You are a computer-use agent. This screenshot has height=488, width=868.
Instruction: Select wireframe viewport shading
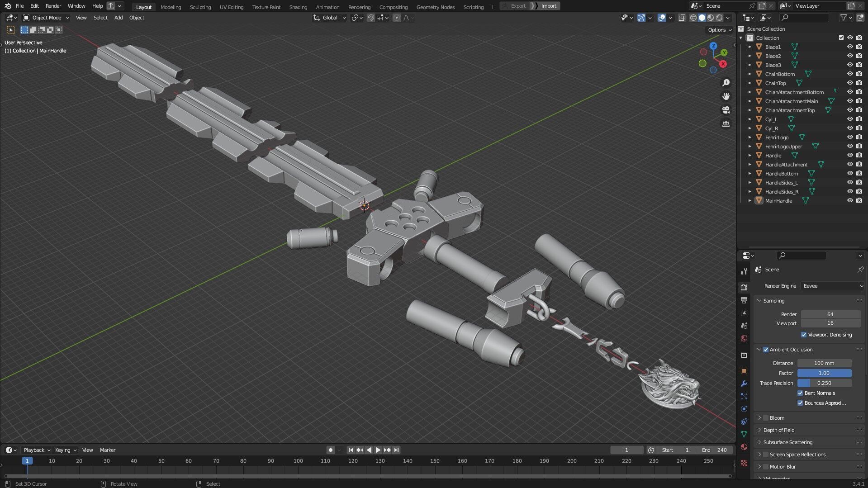[x=693, y=18]
